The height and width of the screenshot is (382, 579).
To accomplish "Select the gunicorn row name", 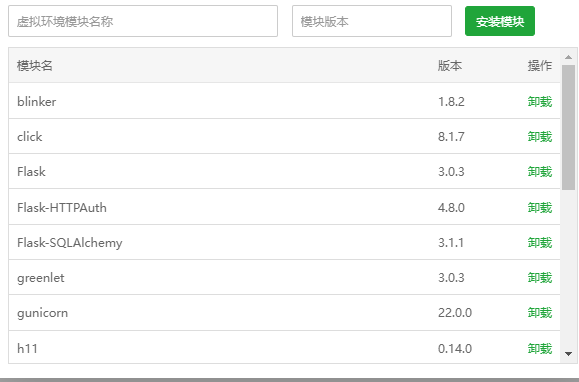I will pos(42,313).
